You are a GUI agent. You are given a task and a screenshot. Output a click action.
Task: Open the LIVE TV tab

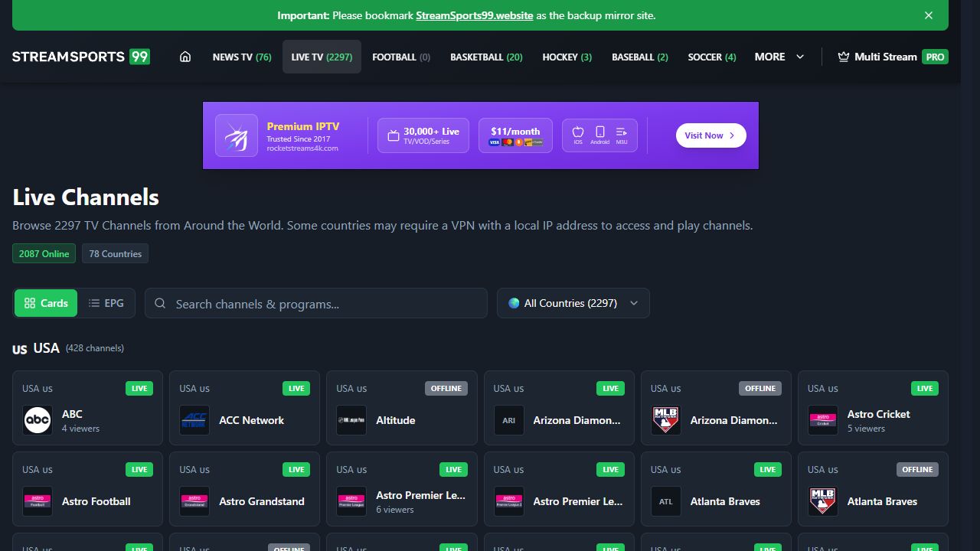[322, 57]
